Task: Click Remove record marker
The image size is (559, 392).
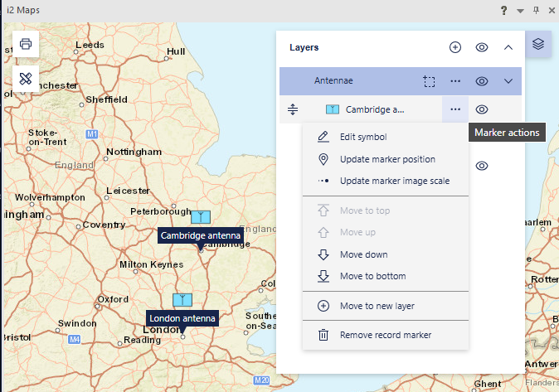Action: [x=385, y=335]
